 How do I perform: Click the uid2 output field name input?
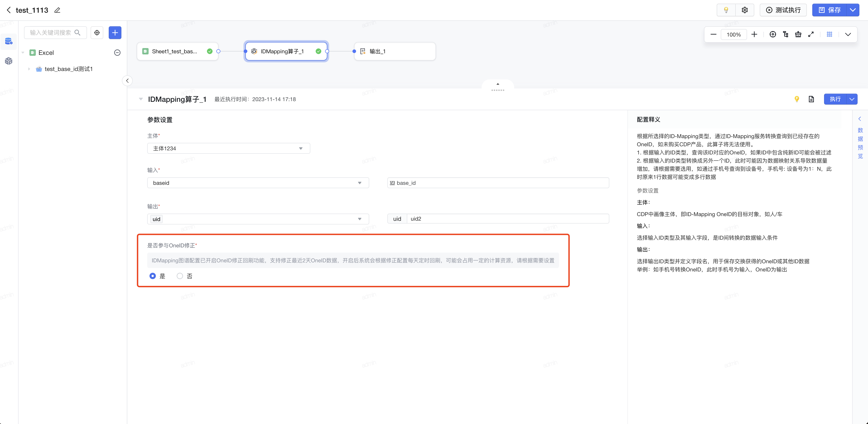[508, 219]
